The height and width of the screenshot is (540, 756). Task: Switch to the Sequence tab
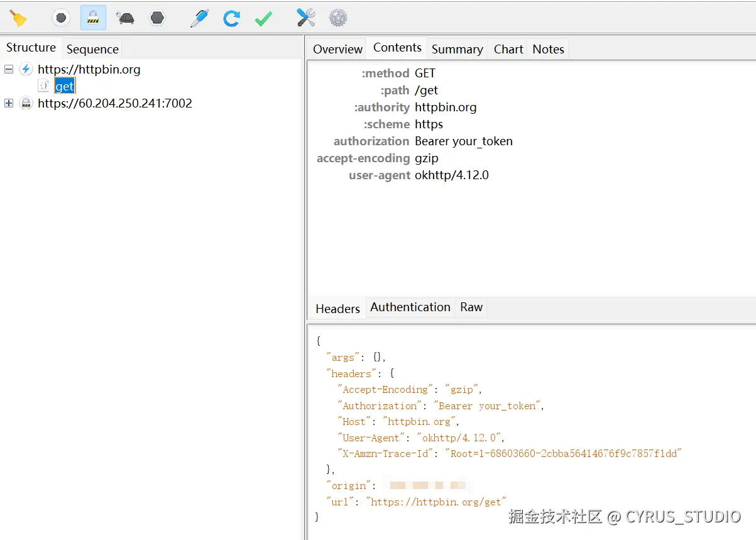point(92,49)
